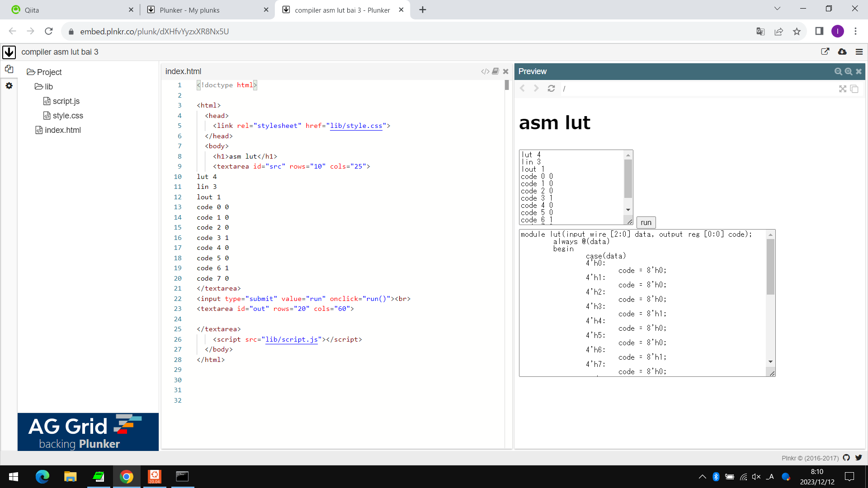
Task: Open the files panel icon in sidebar
Action: [x=9, y=69]
